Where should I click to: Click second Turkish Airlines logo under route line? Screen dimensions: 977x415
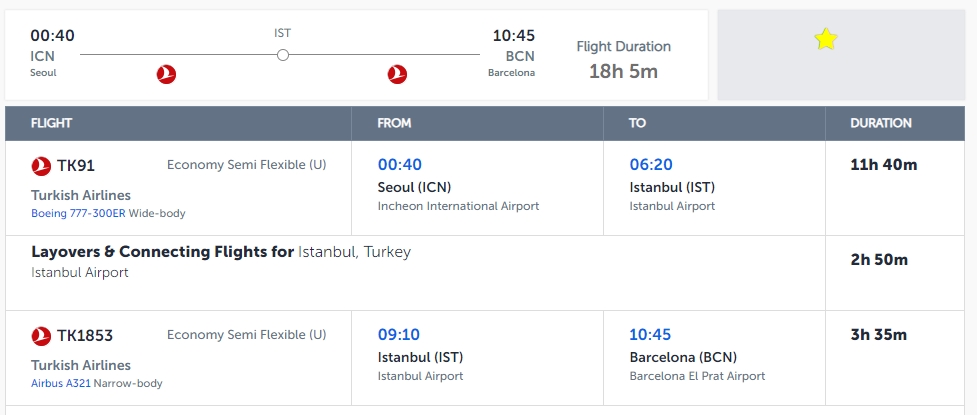(397, 74)
